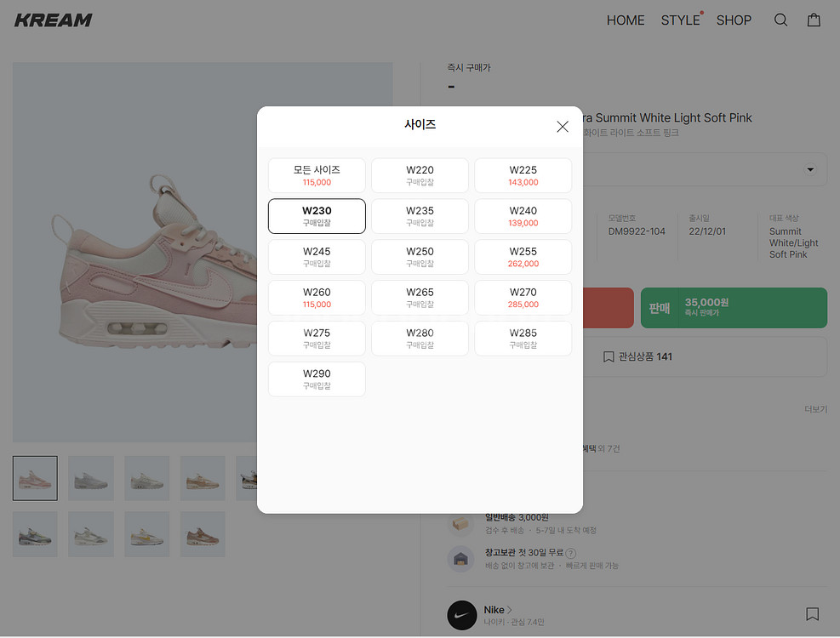Select the first pink shoe thumbnail
Screen dimensions: 840x638
[35, 478]
